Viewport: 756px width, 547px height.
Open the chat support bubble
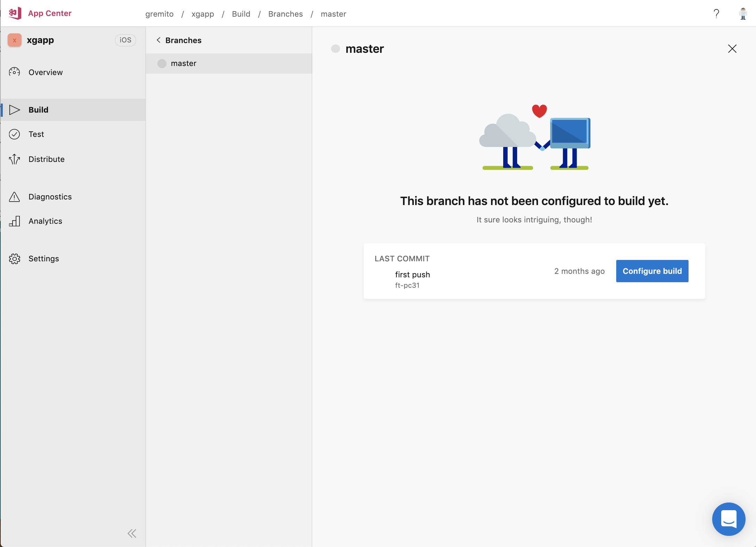[729, 519]
